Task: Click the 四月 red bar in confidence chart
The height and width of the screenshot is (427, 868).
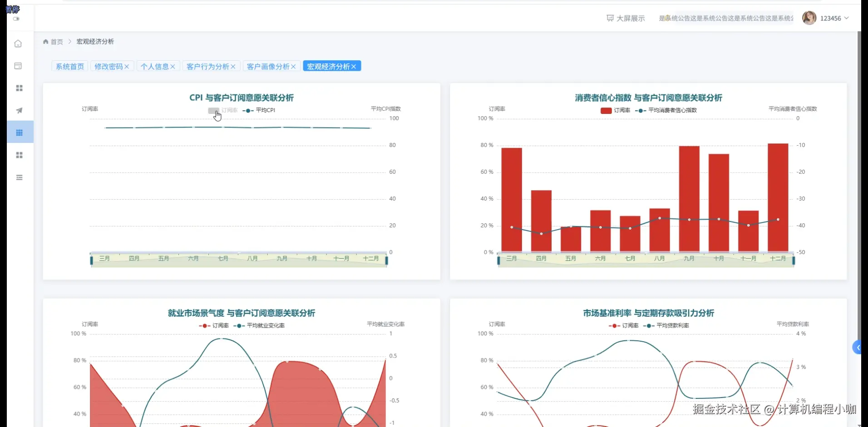Action: [x=541, y=221]
